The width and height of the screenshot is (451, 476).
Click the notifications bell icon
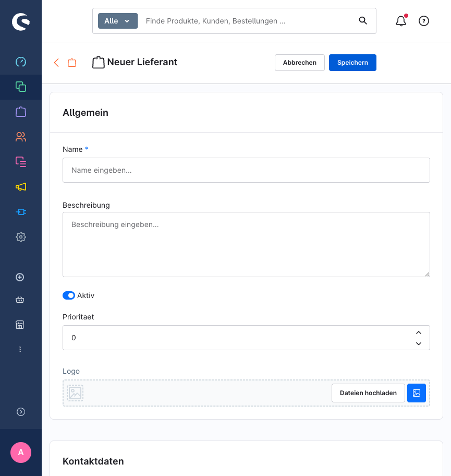(400, 21)
